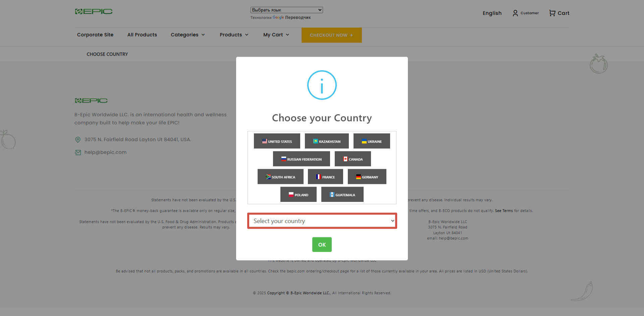The image size is (644, 316).
Task: Choose Ukraine as country
Action: (x=372, y=141)
